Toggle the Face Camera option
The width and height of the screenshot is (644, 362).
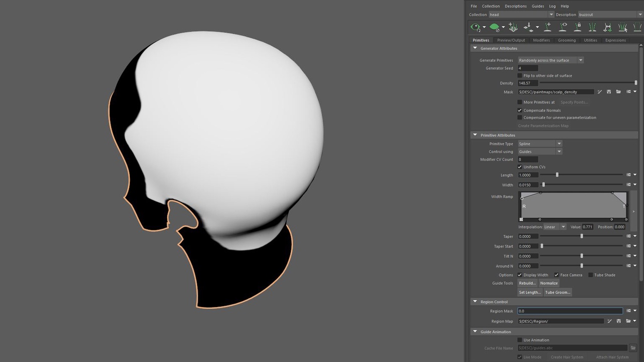click(x=556, y=275)
